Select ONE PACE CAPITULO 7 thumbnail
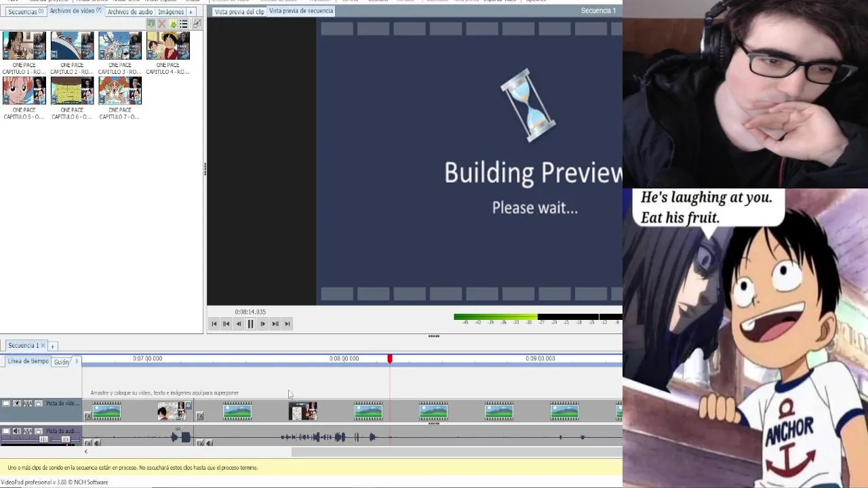 pos(120,91)
